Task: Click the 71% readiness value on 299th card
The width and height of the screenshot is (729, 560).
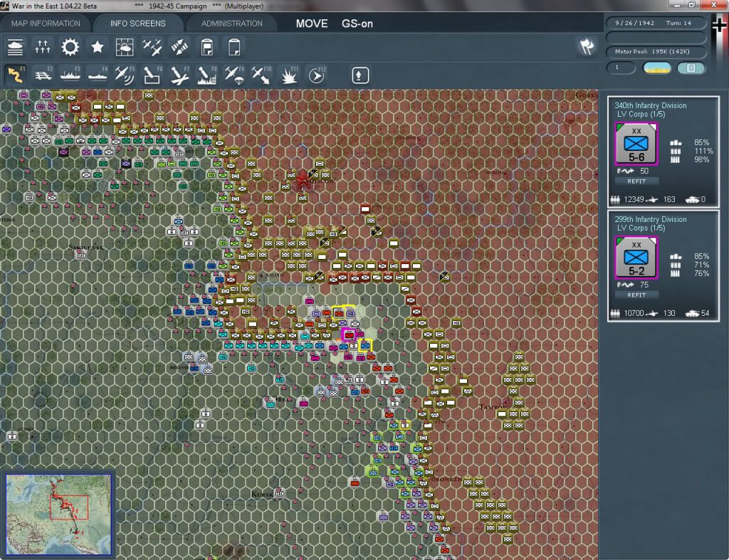Action: tap(701, 265)
